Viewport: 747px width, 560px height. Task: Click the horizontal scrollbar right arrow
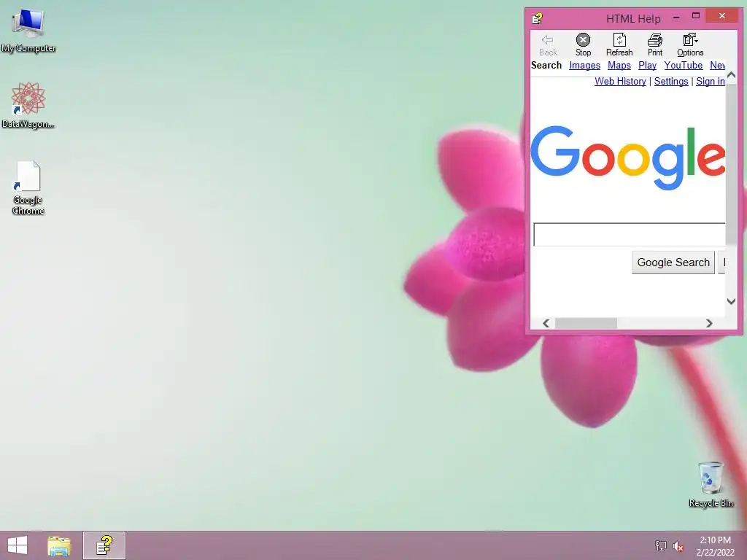709,323
